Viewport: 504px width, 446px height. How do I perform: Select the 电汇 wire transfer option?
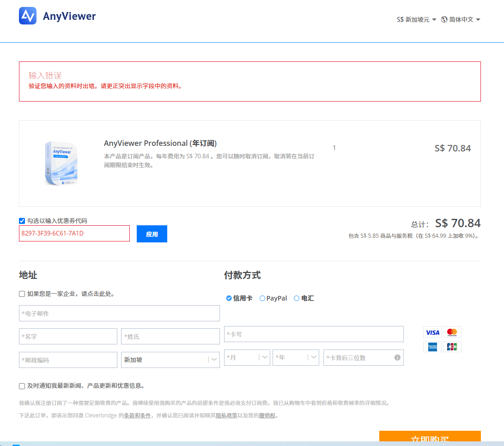point(297,298)
